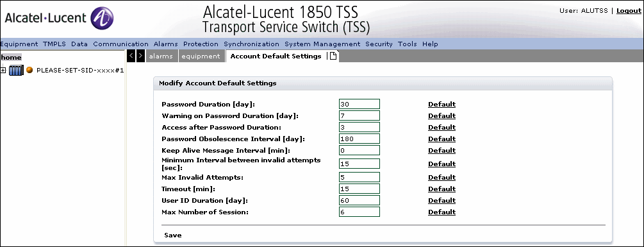Click the Alcatel-Lucent logo
This screenshot has width=644, height=247.
pyautogui.click(x=59, y=18)
